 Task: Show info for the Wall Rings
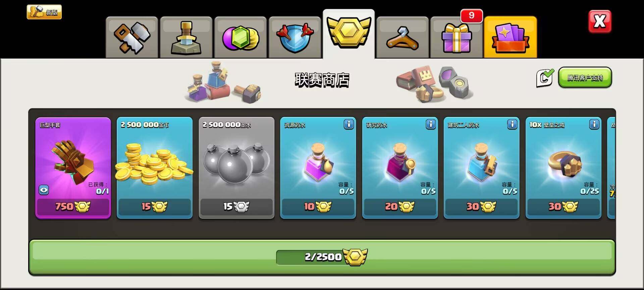594,125
